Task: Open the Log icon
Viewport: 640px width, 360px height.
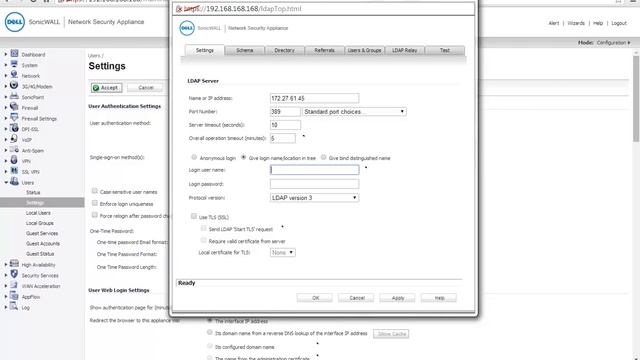Action: [14, 307]
